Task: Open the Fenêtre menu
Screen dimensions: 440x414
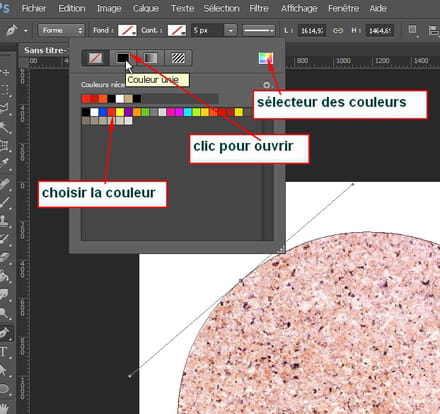Action: coord(343,8)
